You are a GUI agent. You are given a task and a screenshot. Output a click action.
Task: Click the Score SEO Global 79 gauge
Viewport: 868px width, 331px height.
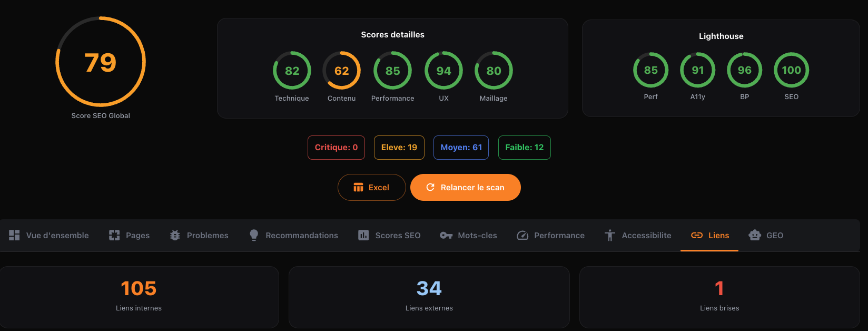pos(101,62)
